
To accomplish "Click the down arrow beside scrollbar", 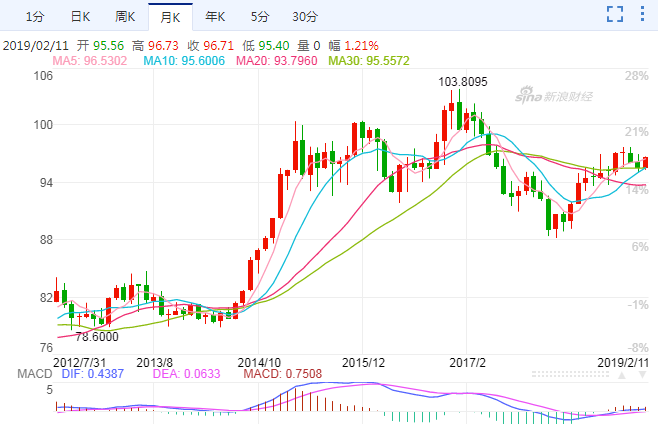I will pos(642,375).
